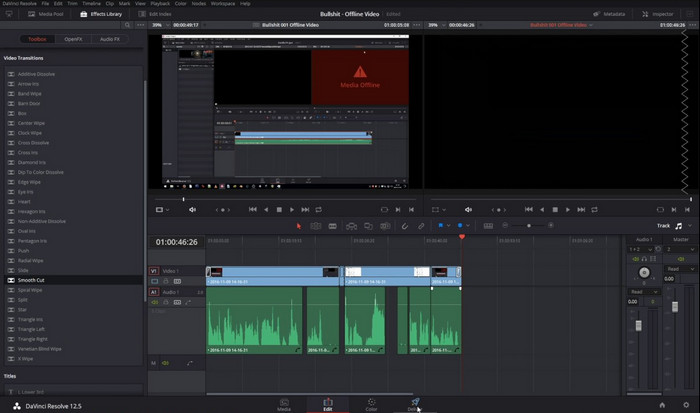Play the timeline viewer
This screenshot has height=413, width=700.
(568, 209)
